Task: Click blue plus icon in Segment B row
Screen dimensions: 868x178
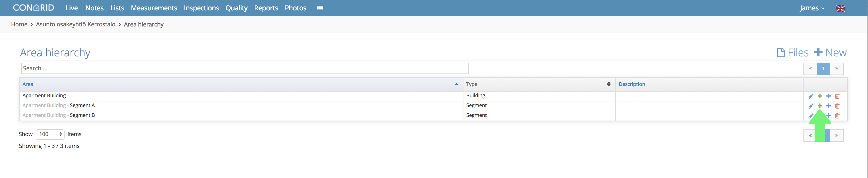Action: [x=829, y=116]
